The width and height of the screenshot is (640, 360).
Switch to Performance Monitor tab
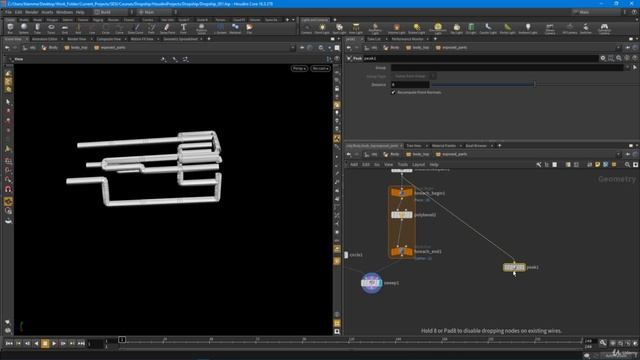[407, 39]
